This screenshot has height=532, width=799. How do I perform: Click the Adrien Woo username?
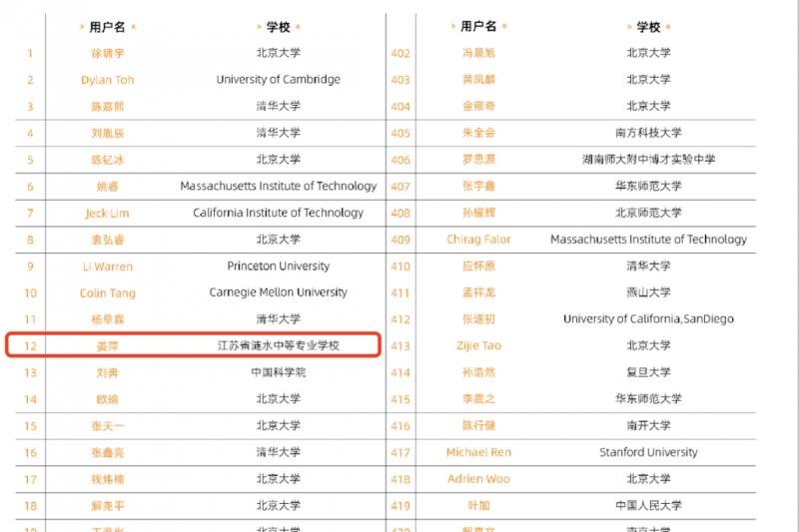point(478,479)
